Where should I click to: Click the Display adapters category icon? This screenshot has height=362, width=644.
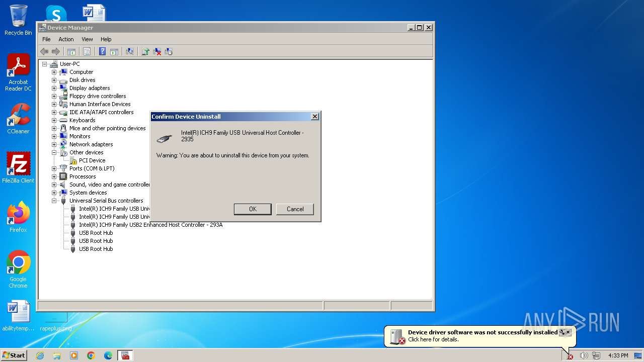63,88
